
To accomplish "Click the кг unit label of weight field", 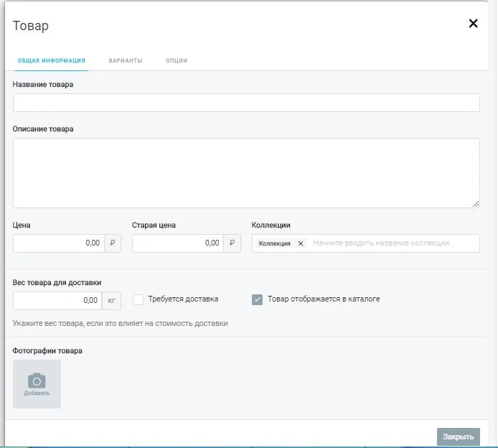I will tap(111, 301).
